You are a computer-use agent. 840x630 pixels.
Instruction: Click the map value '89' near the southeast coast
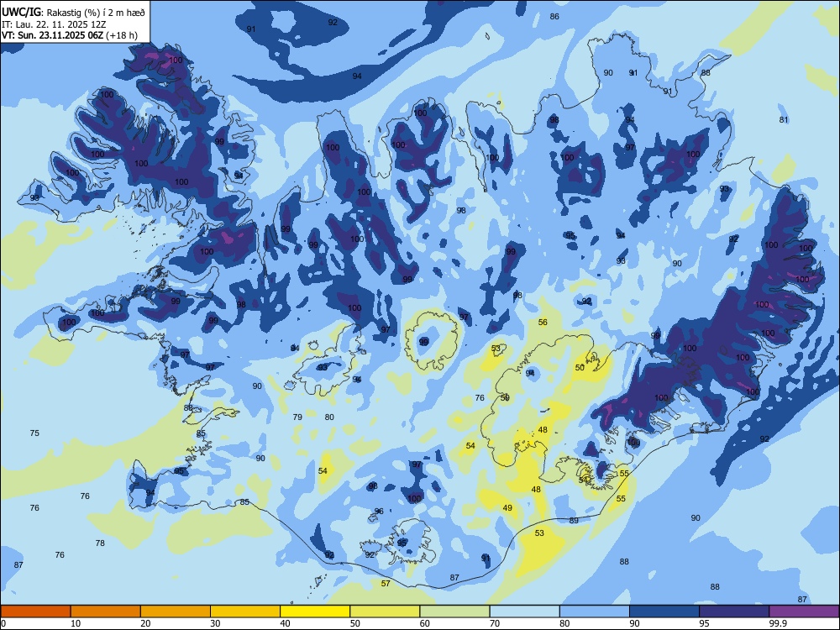[574, 521]
